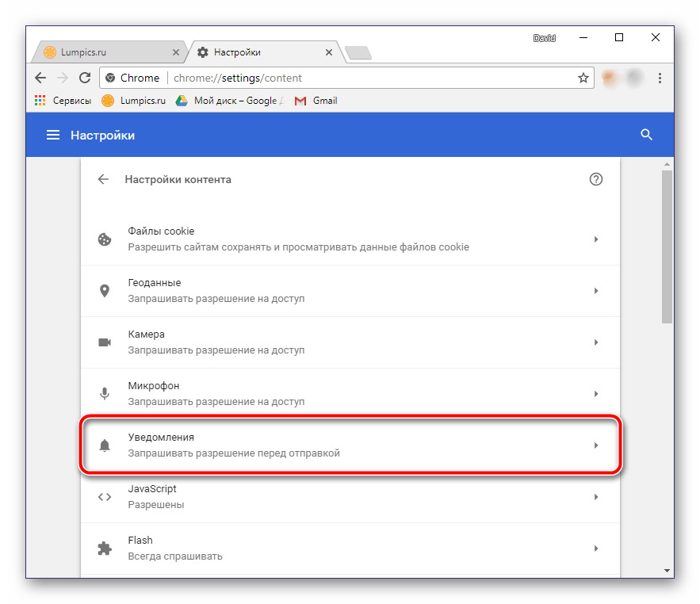Click the 'Всегда спрашивать' description text
Image resolution: width=700 pixels, height=604 pixels.
pos(175,556)
